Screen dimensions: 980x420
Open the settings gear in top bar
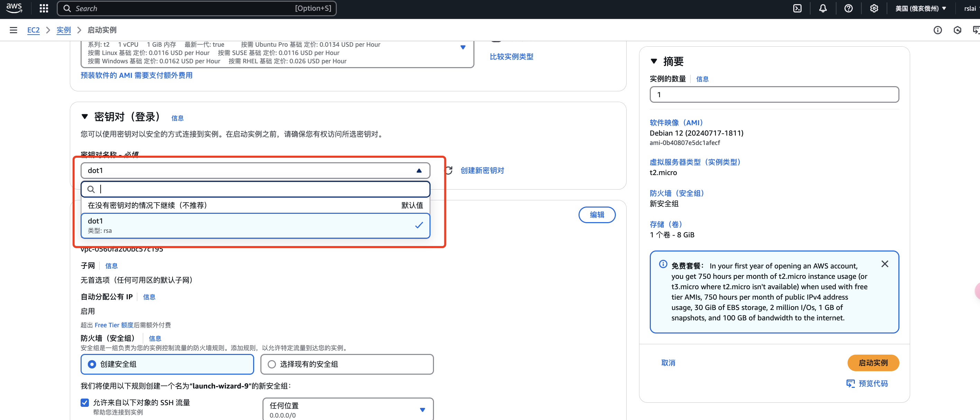pos(873,8)
